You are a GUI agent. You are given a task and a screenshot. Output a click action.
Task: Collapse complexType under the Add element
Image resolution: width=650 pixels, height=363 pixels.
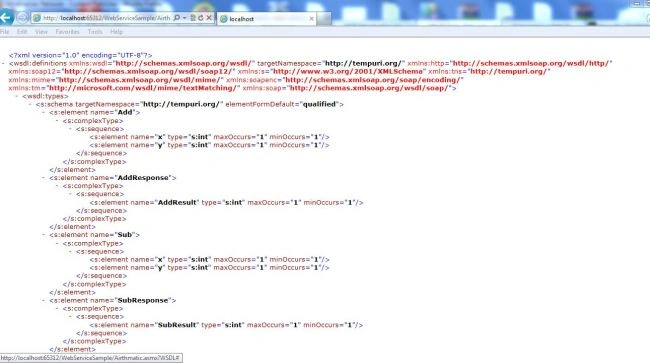(57, 121)
